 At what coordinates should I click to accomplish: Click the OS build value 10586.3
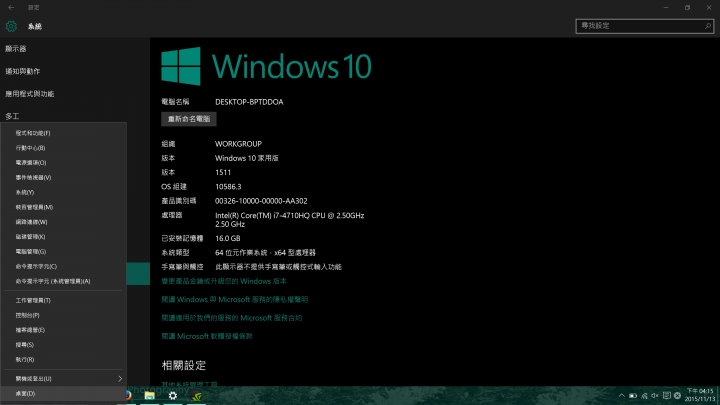tap(228, 186)
